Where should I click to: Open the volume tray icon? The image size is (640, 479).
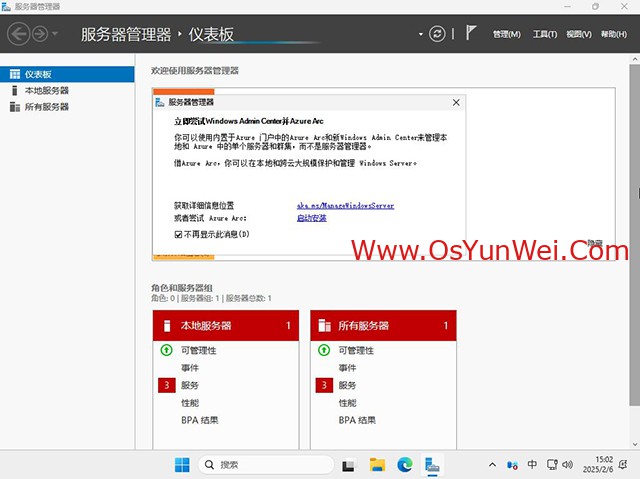567,464
